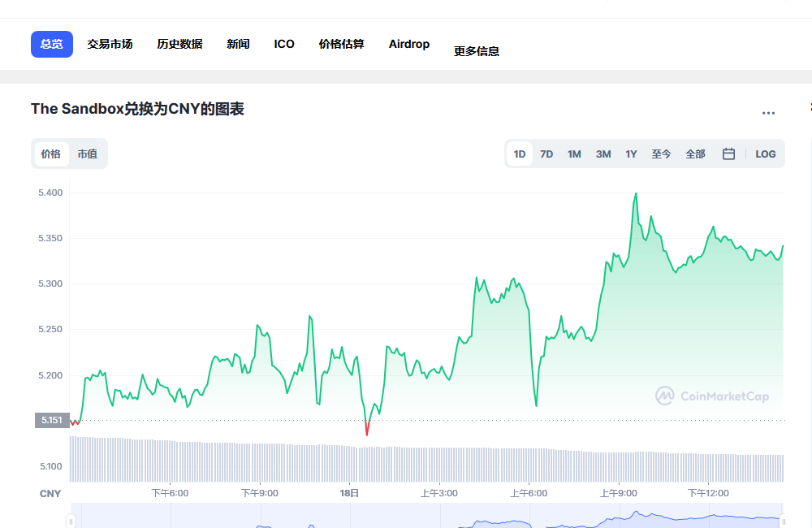Click the 5.151 price label on axis
Viewport: 812px width, 528px height.
[x=52, y=420]
